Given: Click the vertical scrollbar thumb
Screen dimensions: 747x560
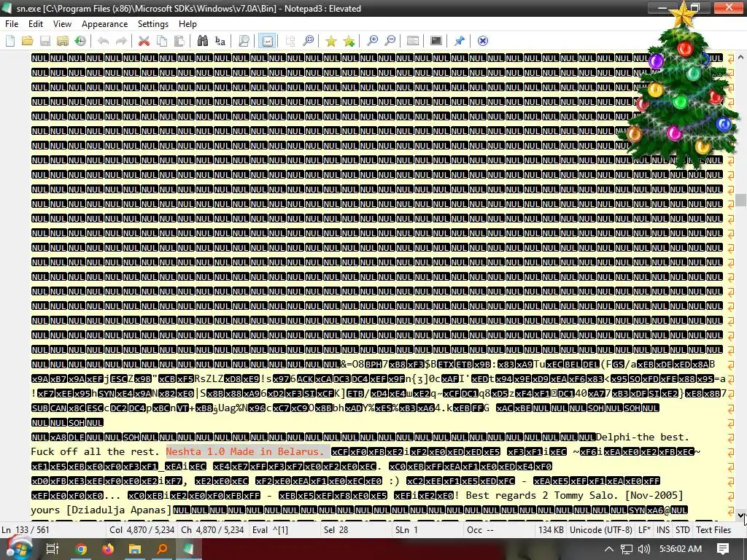Looking at the screenshot, I should [741, 200].
